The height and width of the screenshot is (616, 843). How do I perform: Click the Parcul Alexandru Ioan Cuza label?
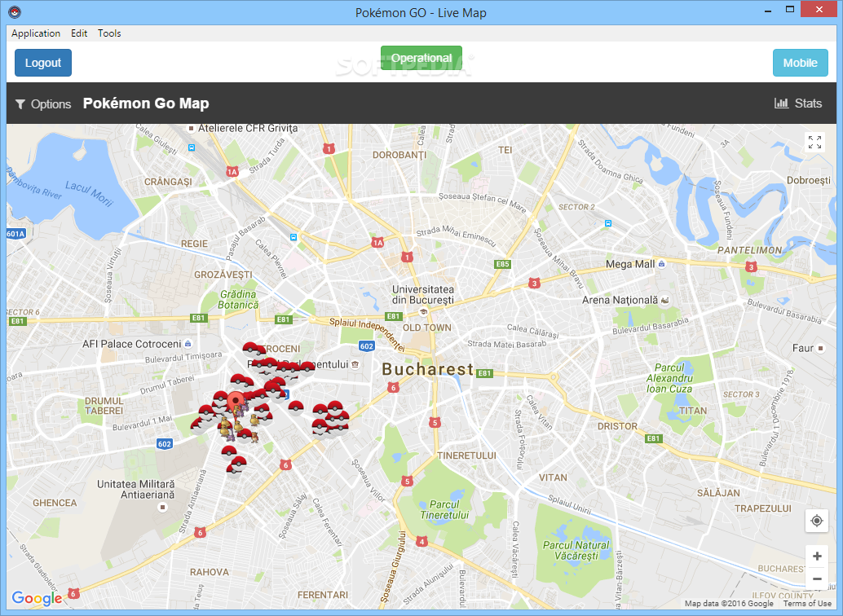[669, 378]
